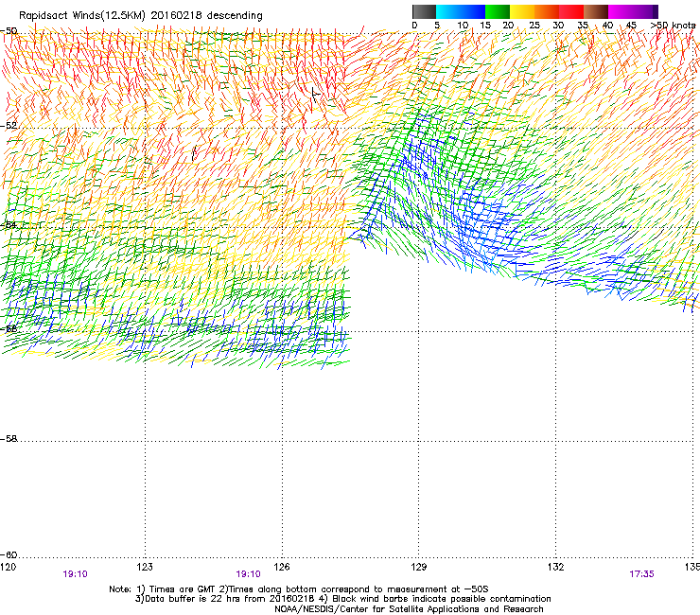This screenshot has width=700, height=615.
Task: Click the 126 longitude axis label
Action: [282, 567]
